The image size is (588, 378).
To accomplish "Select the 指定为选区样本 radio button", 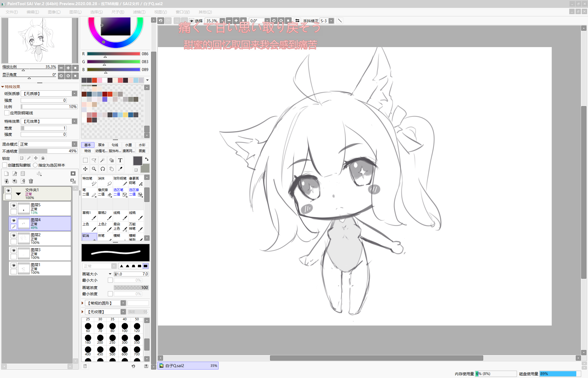I will (x=35, y=165).
